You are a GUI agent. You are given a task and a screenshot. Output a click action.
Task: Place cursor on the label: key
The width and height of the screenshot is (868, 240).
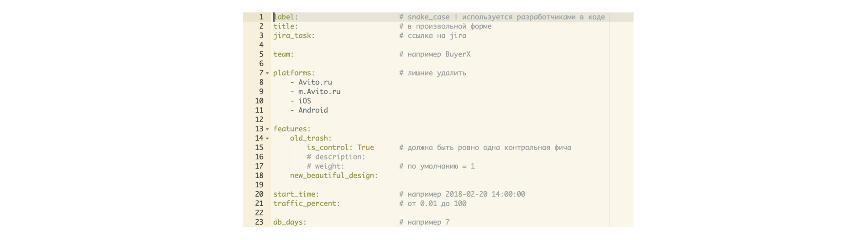(x=286, y=17)
